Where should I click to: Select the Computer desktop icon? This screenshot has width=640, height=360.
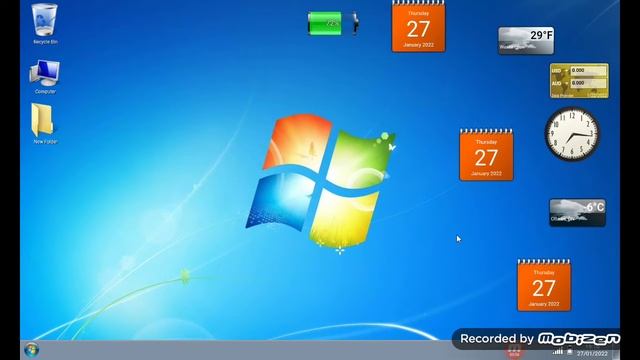45,77
